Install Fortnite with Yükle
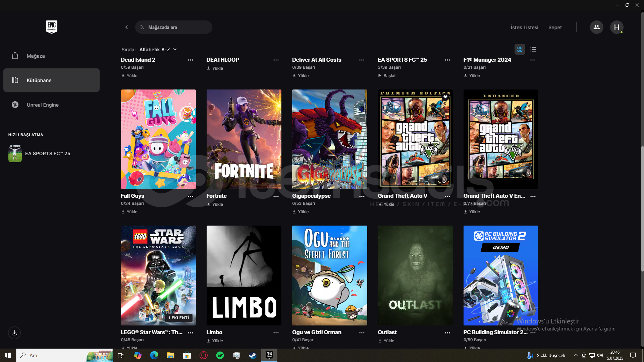This screenshot has width=644, height=362. point(215,204)
